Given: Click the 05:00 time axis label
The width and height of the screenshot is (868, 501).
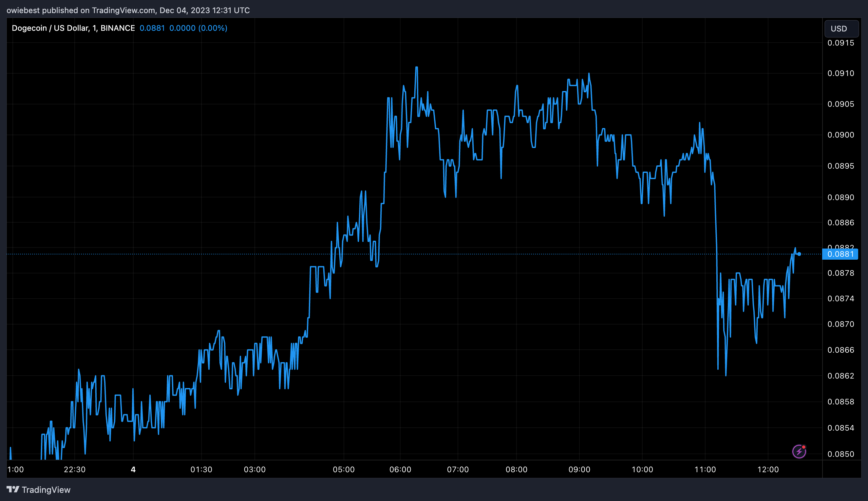Looking at the screenshot, I should [344, 469].
